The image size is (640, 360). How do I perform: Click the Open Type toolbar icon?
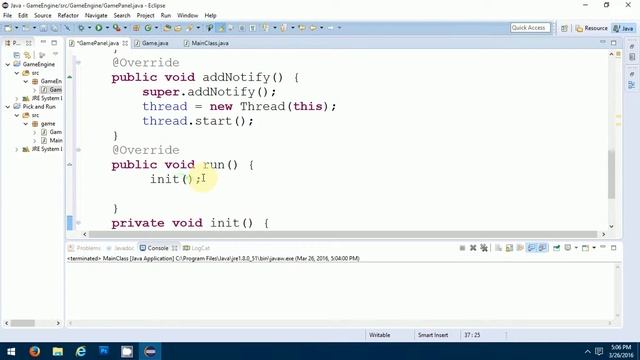click(167, 28)
